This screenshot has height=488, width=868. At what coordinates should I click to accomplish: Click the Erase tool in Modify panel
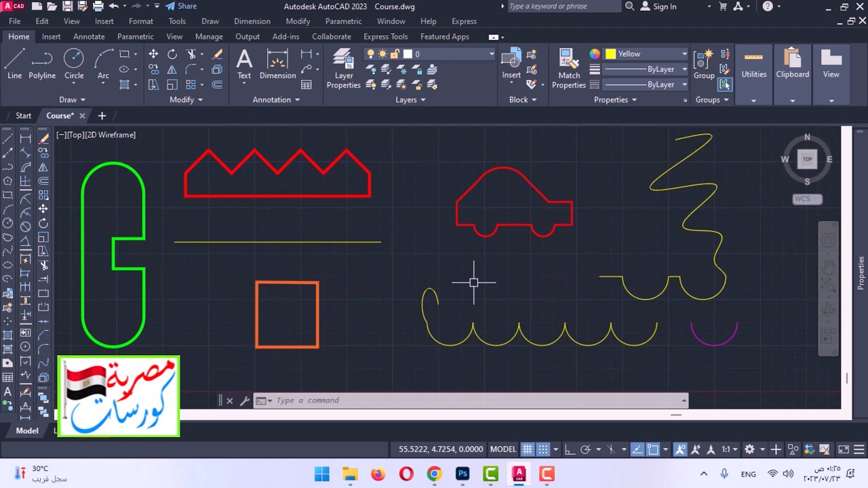coord(217,54)
